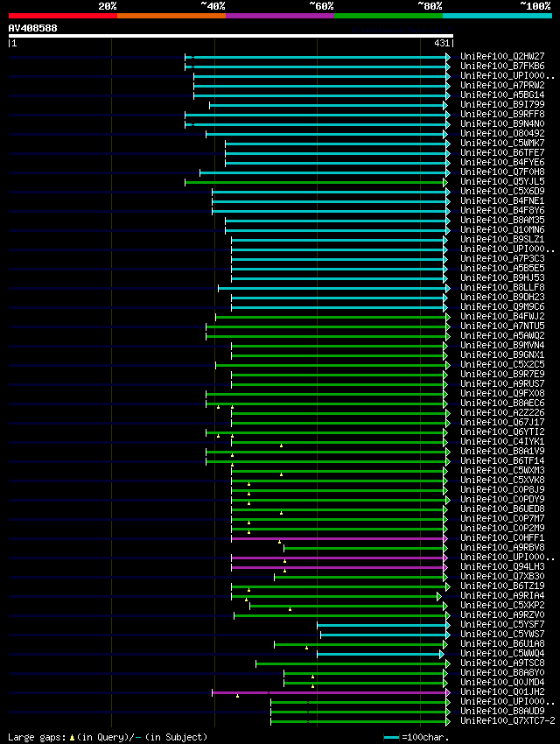560x744 pixels.
Task: Select the UniRef100_B9N4N0 label
Action: pyautogui.click(x=502, y=123)
